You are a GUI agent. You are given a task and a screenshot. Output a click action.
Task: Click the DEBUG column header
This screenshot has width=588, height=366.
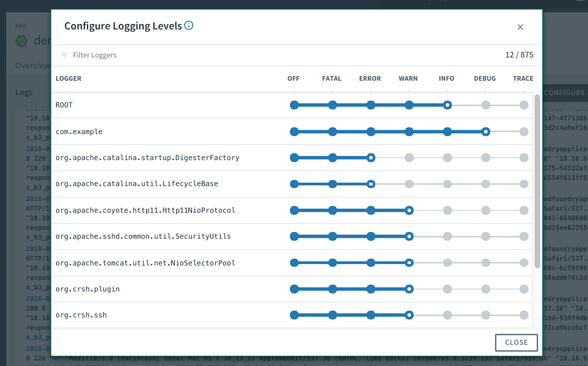[485, 78]
